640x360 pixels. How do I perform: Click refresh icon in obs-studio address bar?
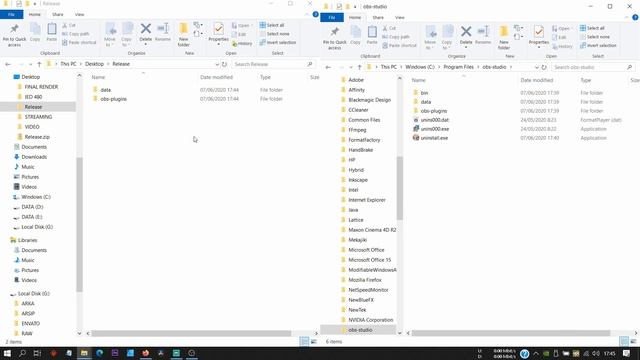544,67
